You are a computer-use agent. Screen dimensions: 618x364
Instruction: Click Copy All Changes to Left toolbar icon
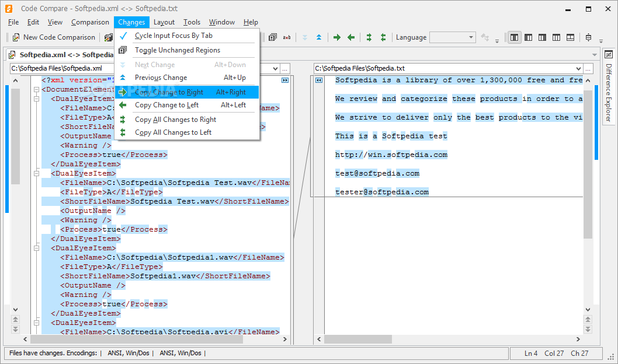pyautogui.click(x=383, y=37)
